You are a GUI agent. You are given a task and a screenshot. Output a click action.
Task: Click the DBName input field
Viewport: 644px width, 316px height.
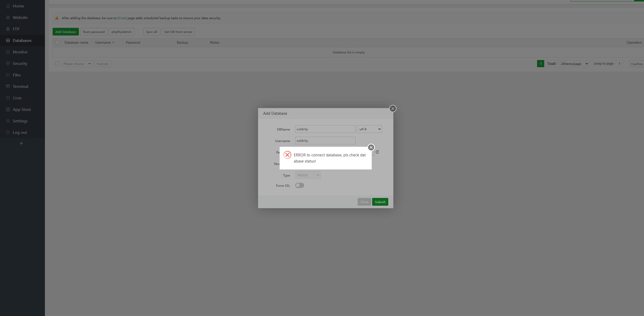point(325,129)
